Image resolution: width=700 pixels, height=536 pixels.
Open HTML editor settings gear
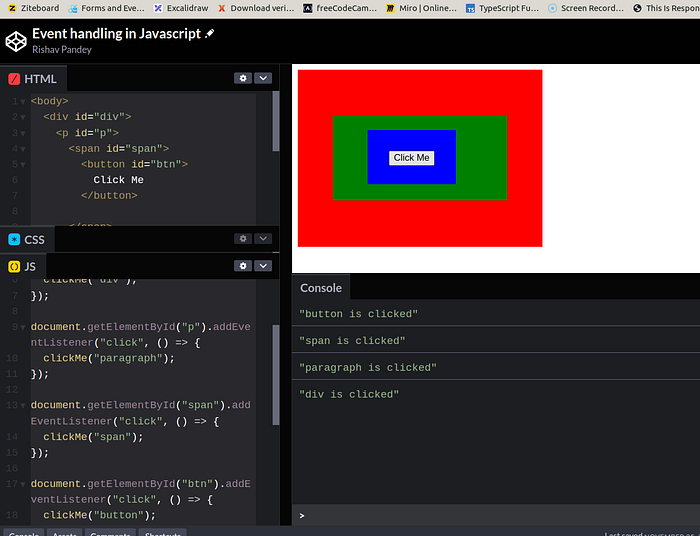pos(243,78)
